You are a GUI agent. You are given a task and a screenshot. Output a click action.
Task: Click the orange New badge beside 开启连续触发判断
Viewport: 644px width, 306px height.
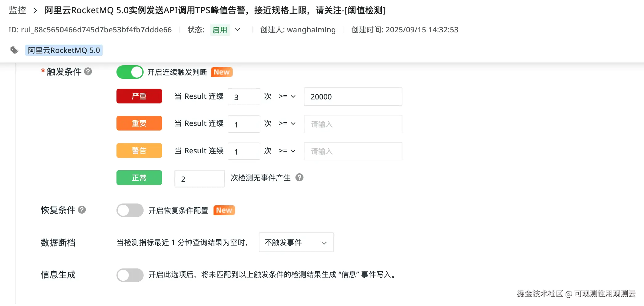coord(222,72)
